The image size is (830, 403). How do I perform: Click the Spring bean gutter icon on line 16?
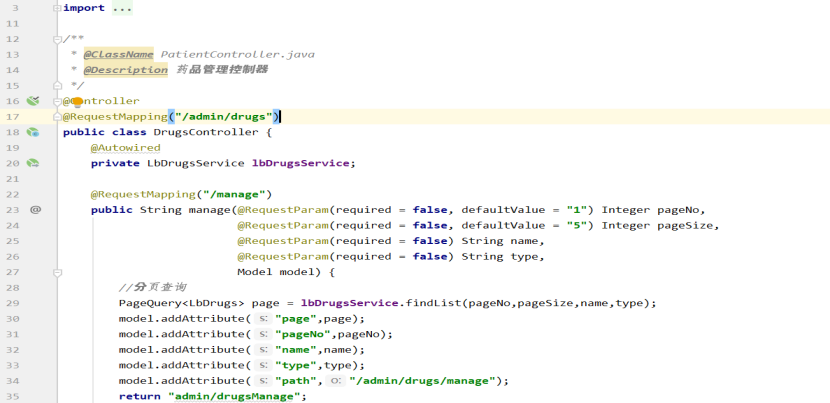pyautogui.click(x=33, y=101)
